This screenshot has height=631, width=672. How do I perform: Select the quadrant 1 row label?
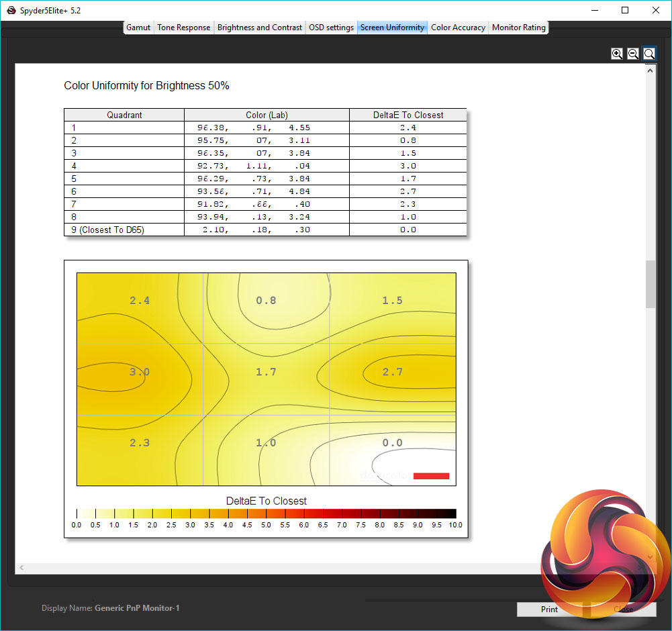(x=74, y=128)
